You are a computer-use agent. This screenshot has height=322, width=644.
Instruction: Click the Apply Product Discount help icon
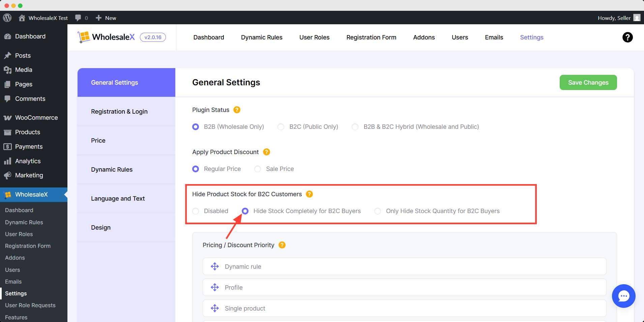click(x=266, y=152)
